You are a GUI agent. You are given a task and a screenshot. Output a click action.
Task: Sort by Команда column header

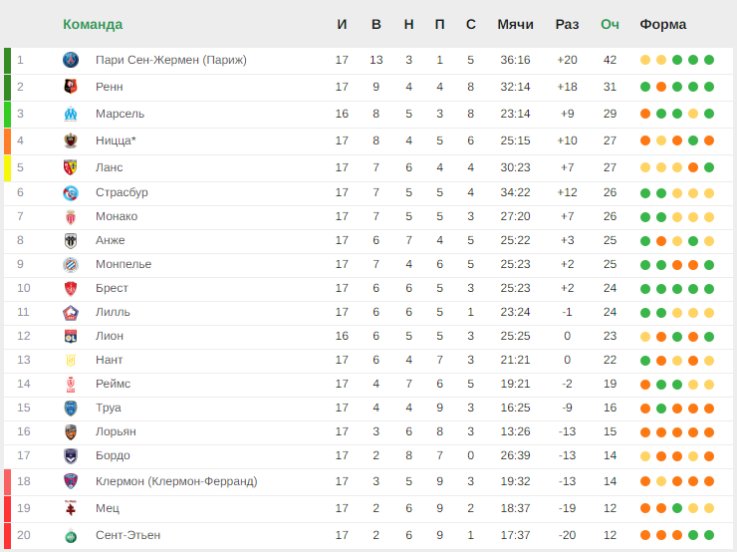click(92, 24)
